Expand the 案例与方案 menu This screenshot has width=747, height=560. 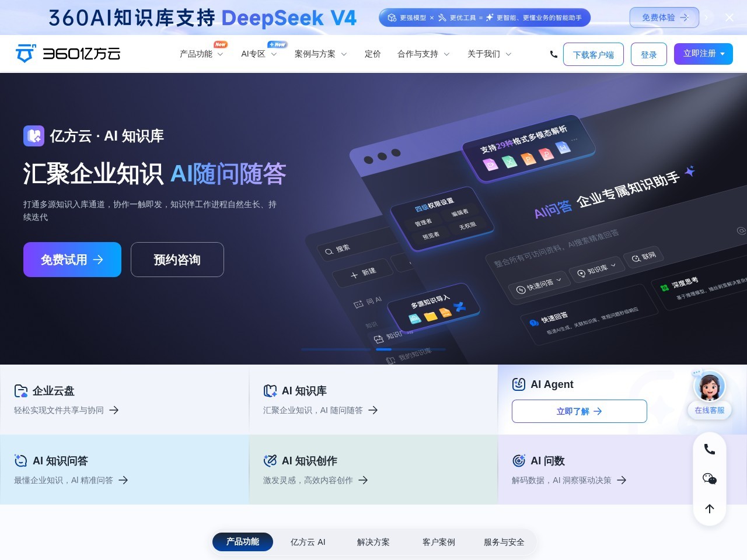pos(320,54)
